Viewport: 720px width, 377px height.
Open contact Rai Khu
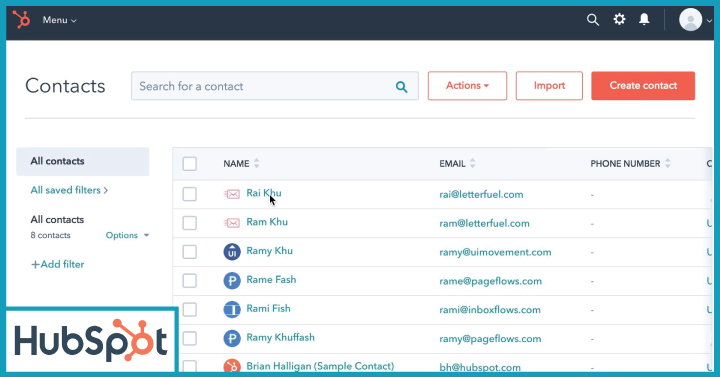[264, 193]
